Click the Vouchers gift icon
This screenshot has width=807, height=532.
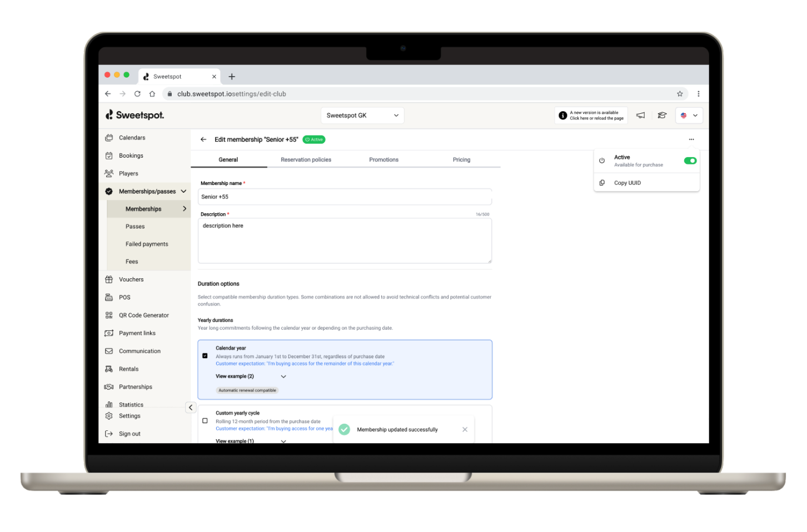click(x=109, y=279)
